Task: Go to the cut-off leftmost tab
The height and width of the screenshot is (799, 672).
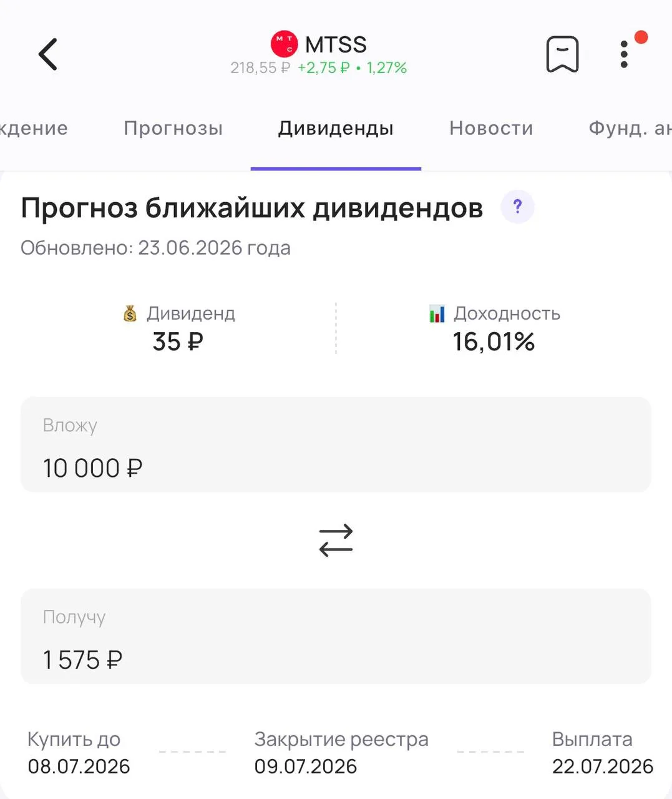Action: click(x=34, y=128)
